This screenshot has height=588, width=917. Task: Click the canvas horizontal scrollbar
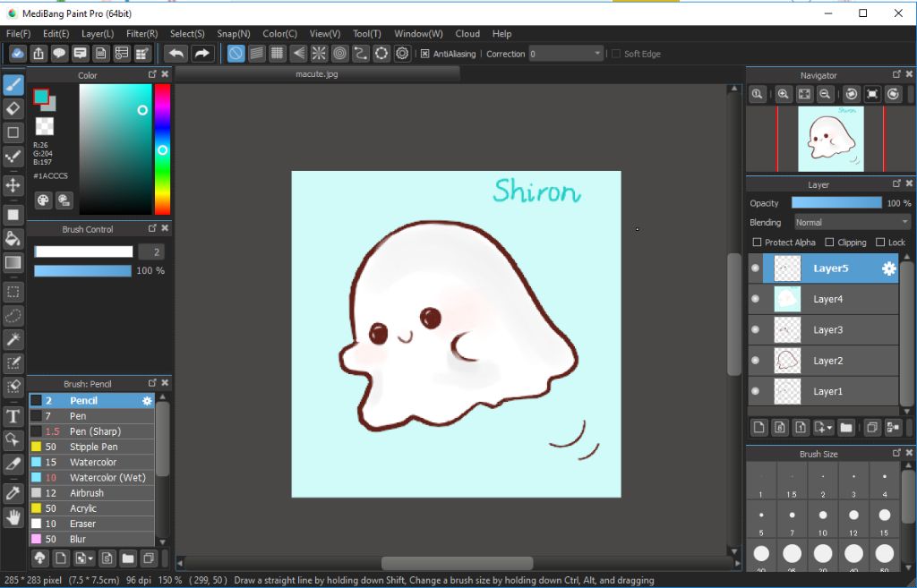click(457, 564)
